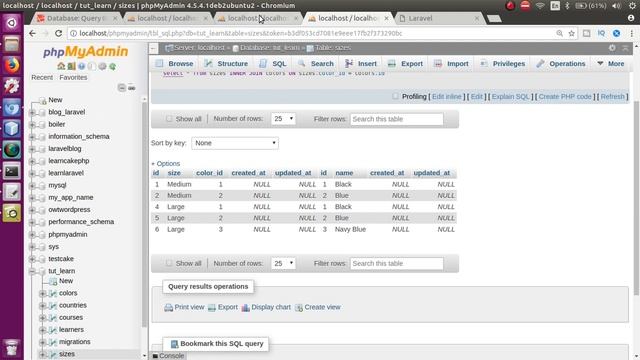
Task: Expand the migrations table node
Action: tap(42, 342)
